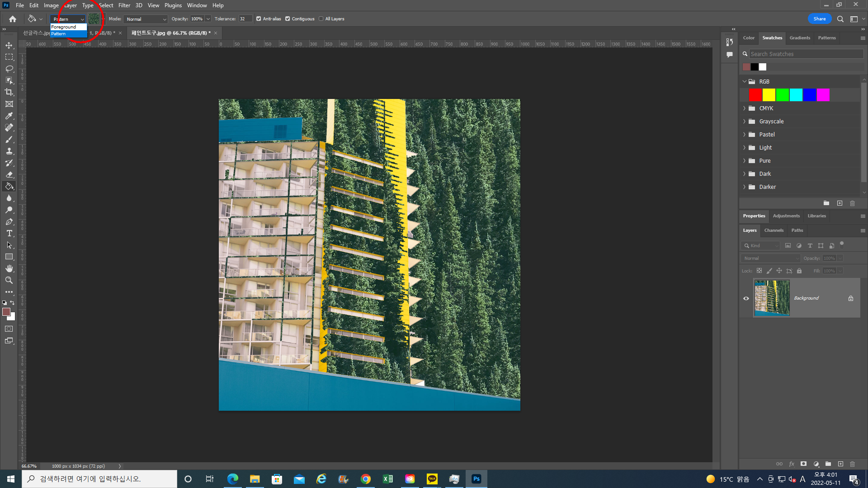Toggle Quick Mask mode
This screenshot has height=488, width=868.
[9, 329]
